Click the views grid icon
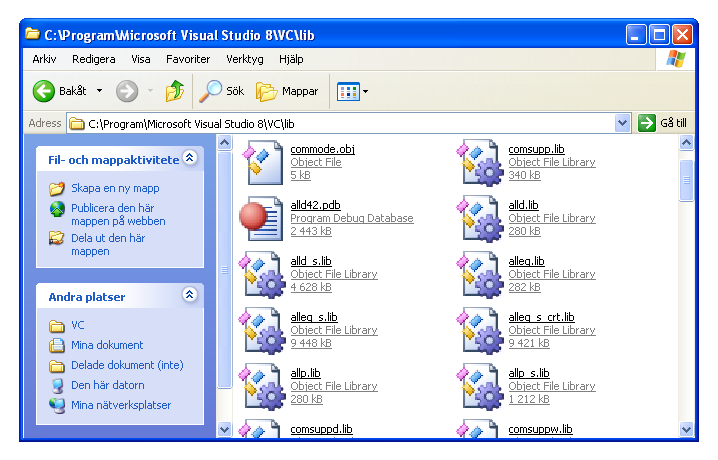Viewport: 718px width, 460px height. coord(348,92)
